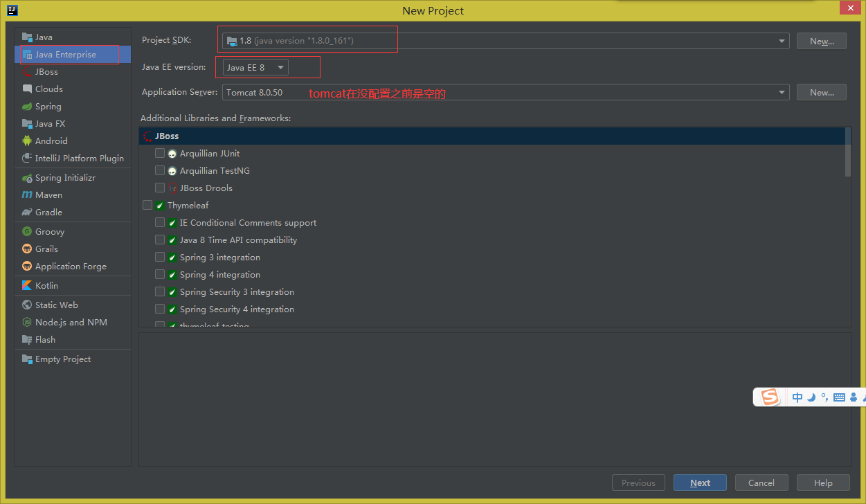Tick the JBoss Drools checkbox
866x504 pixels.
coord(160,188)
